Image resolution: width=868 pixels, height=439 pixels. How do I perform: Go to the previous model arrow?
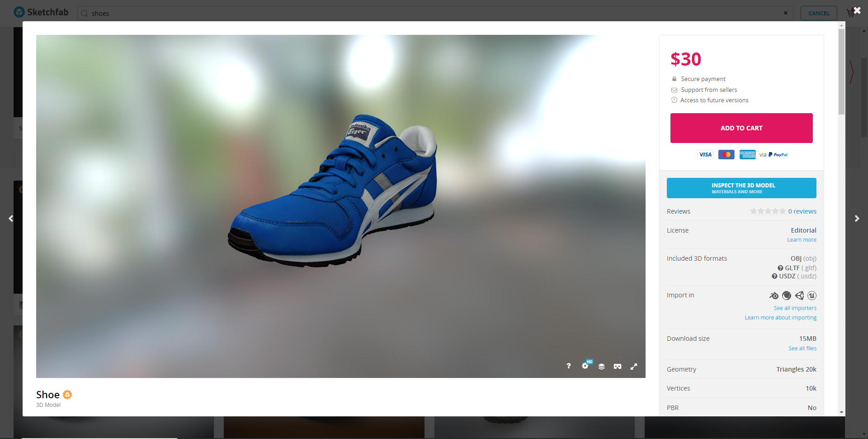pyautogui.click(x=11, y=219)
